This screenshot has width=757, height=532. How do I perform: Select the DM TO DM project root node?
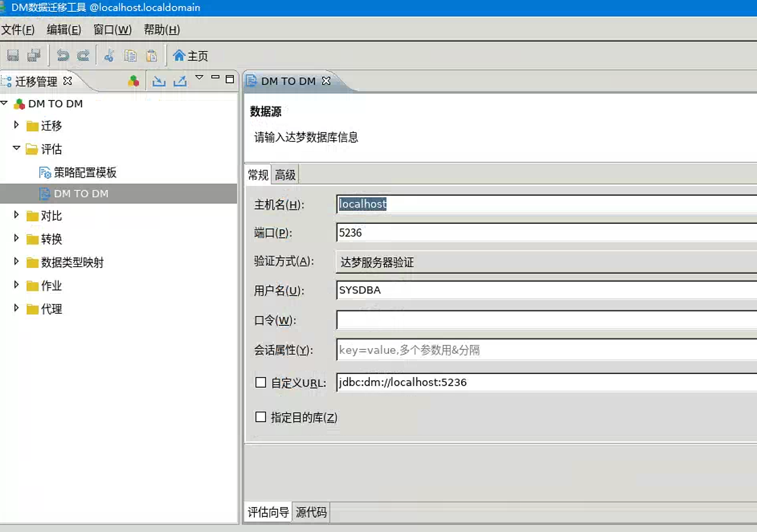(x=55, y=103)
